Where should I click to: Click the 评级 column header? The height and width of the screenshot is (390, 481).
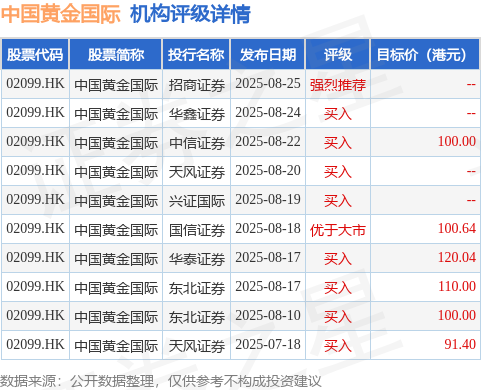pos(338,55)
